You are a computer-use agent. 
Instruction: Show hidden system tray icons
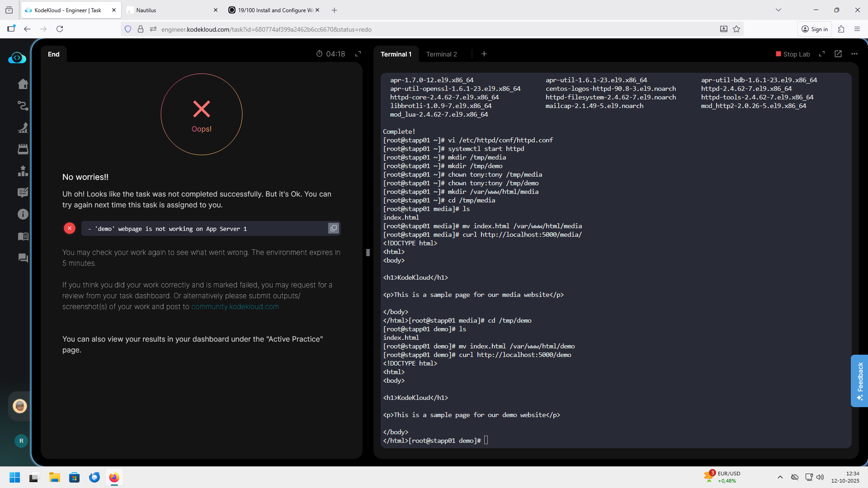[x=780, y=477]
